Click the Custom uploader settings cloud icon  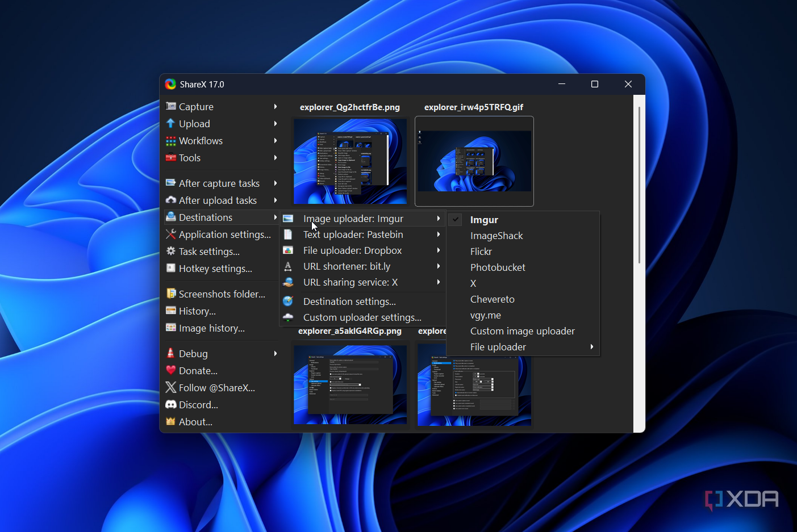288,317
